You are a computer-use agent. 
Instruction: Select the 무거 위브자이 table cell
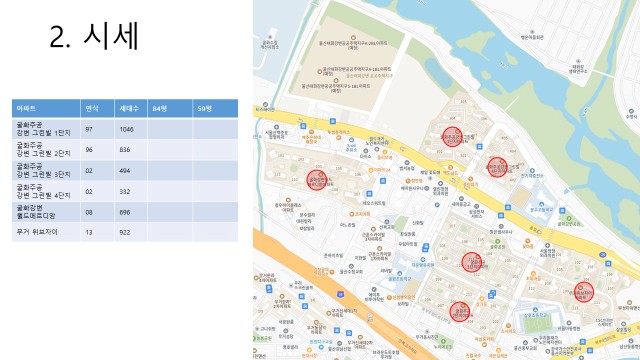coord(46,232)
